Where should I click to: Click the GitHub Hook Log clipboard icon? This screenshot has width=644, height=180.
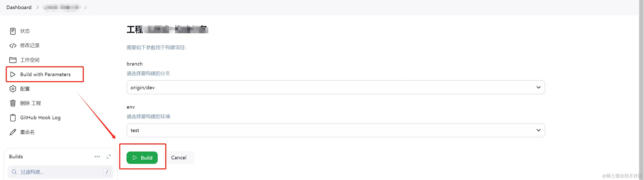click(x=13, y=118)
